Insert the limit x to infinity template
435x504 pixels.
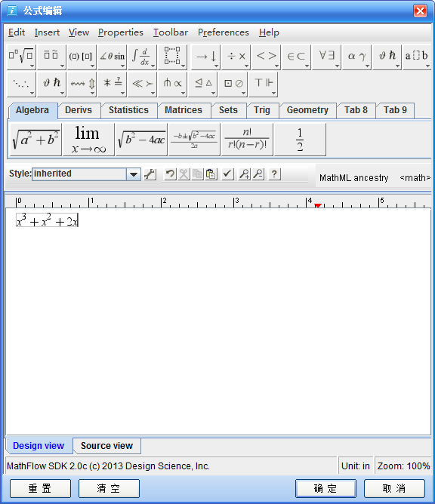88,140
